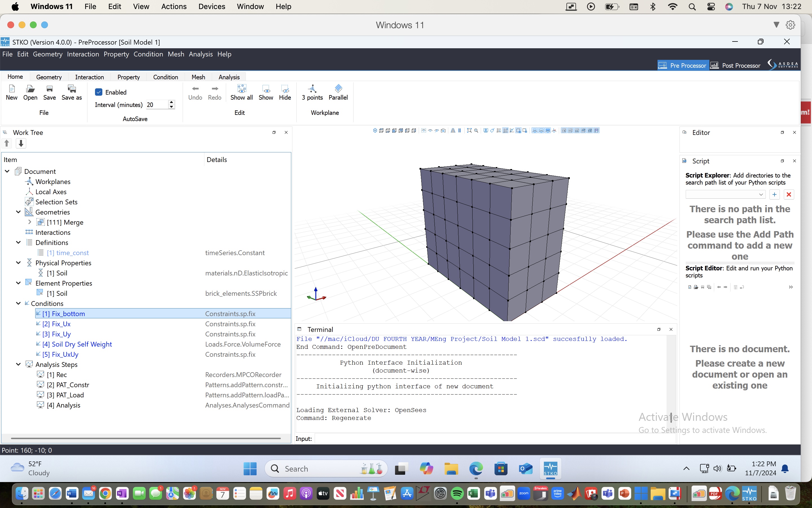Switch to the Analysis ribbon tab
812x508 pixels.
point(229,77)
